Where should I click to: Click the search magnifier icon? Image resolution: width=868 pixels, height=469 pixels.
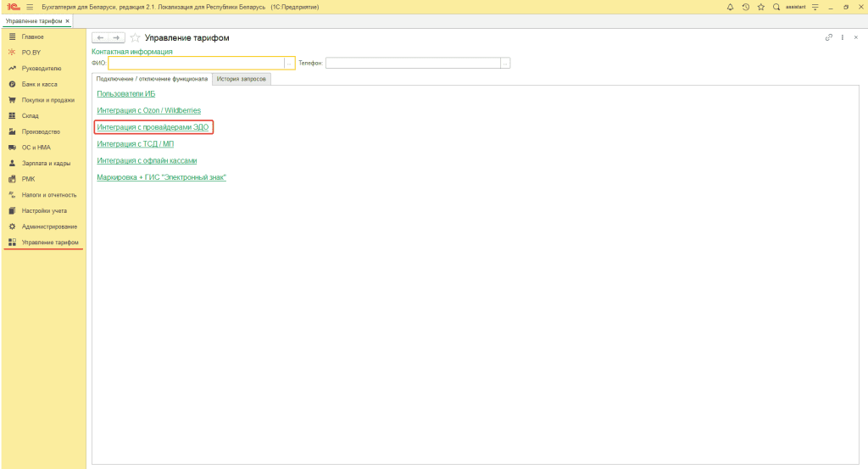click(776, 7)
